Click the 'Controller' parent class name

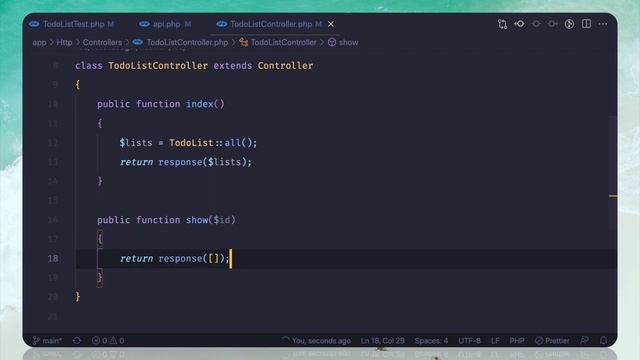285,66
